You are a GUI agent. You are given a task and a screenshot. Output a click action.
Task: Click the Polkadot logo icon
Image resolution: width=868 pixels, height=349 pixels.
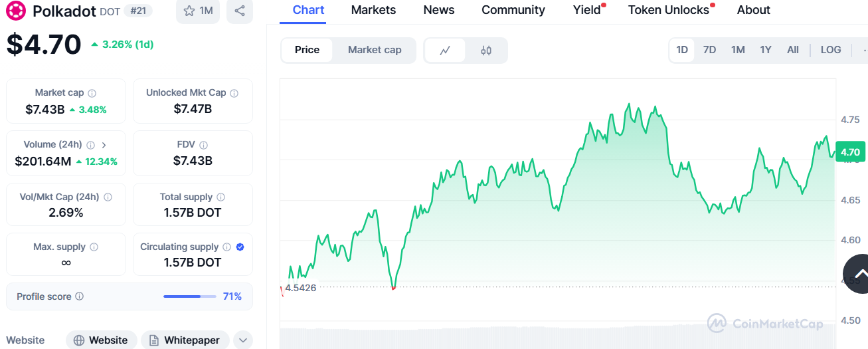pos(16,11)
